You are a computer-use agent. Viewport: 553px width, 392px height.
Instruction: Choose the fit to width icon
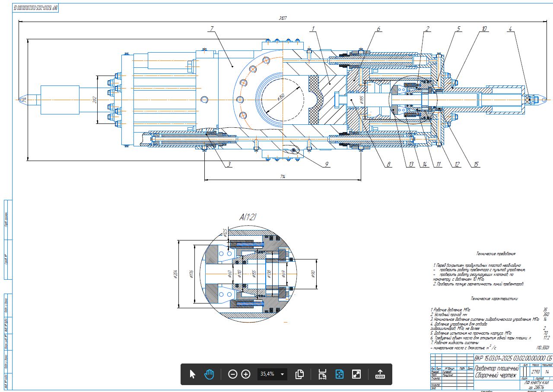click(x=322, y=374)
